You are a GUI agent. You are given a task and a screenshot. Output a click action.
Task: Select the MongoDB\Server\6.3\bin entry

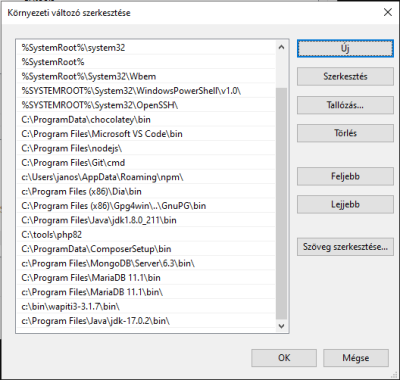pyautogui.click(x=146, y=263)
